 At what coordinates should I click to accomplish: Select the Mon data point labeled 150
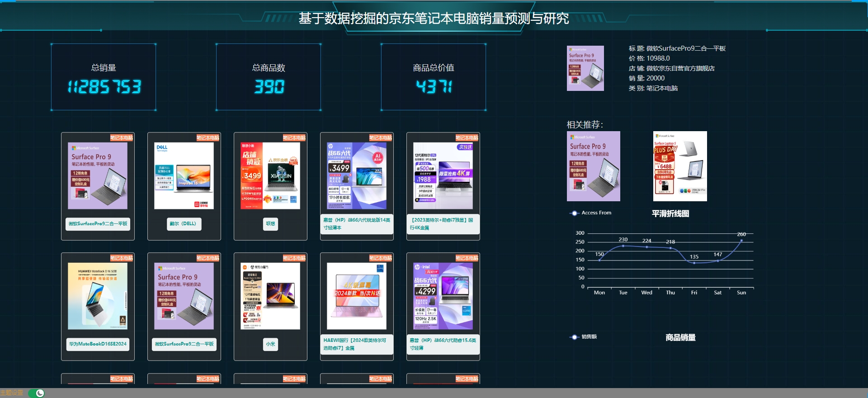[599, 260]
